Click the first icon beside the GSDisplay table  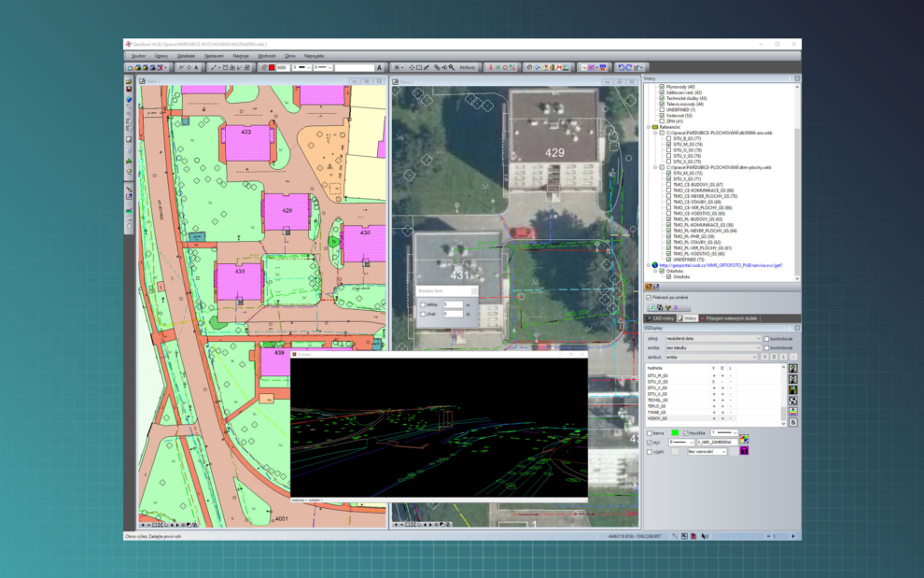pyautogui.click(x=793, y=368)
